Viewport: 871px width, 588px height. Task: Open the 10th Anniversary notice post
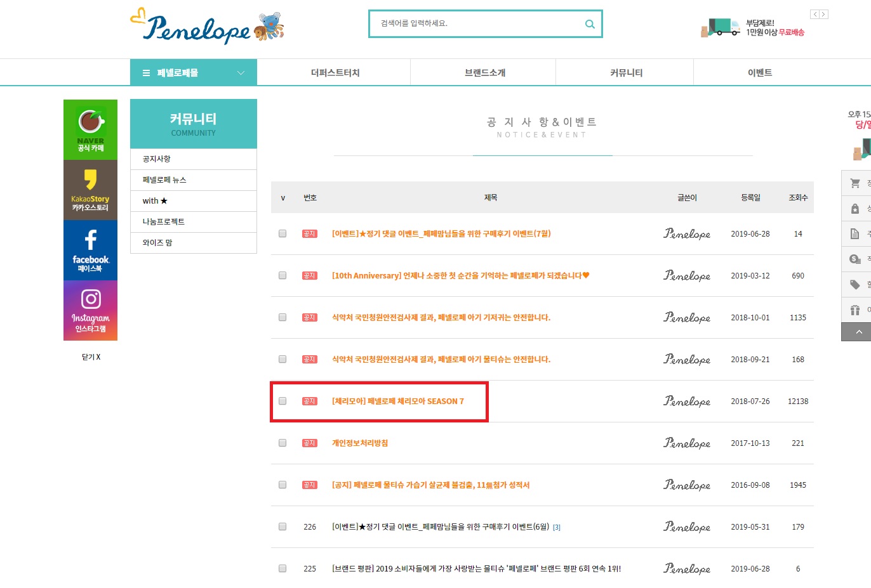461,275
